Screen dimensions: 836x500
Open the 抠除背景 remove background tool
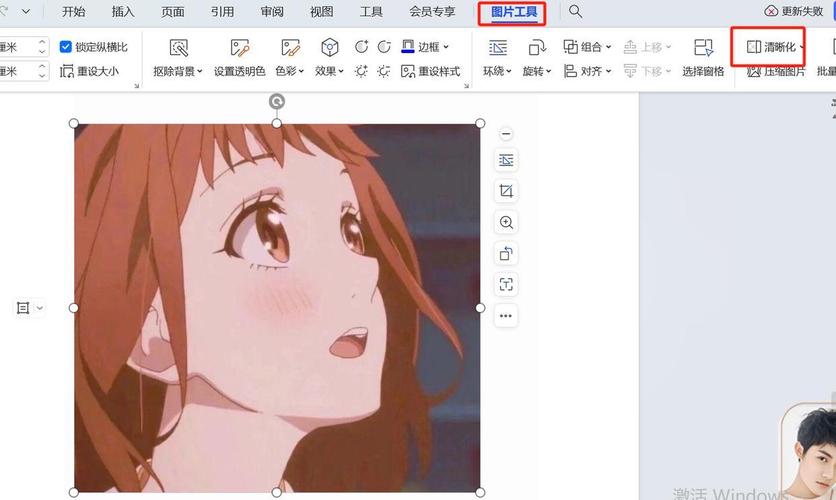[178, 58]
